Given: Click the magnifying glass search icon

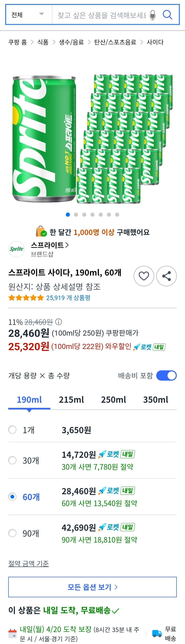Looking at the screenshot, I should 167,15.
